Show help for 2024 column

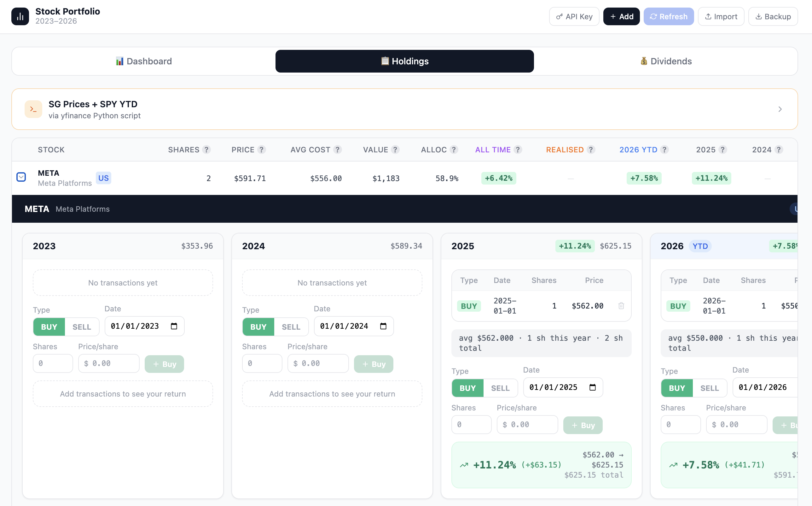coord(779,150)
